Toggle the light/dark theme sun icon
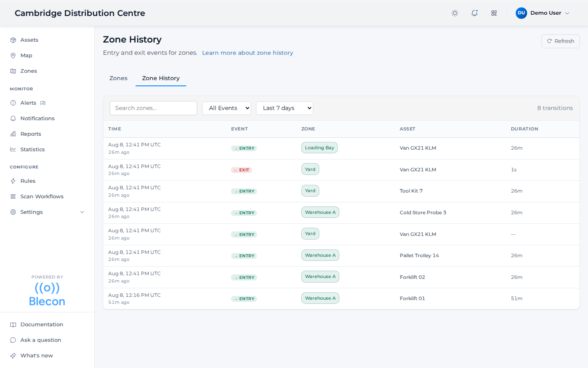588x368 pixels. pyautogui.click(x=455, y=13)
